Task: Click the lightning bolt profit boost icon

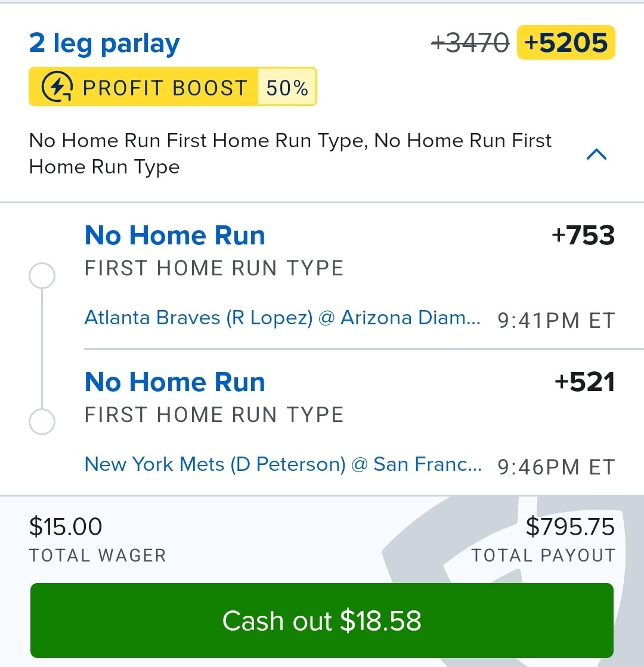Action: 57,88
